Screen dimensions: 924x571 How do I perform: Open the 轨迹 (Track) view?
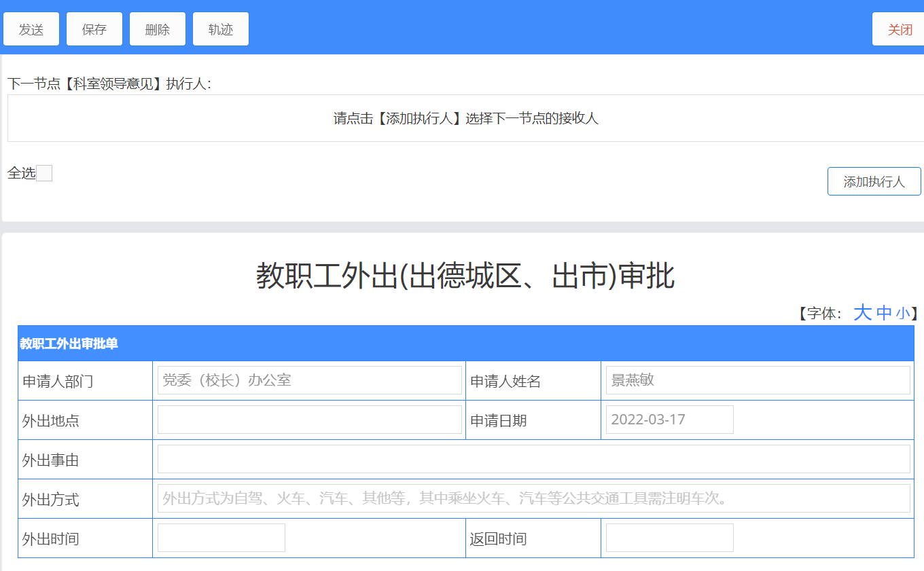tap(221, 29)
